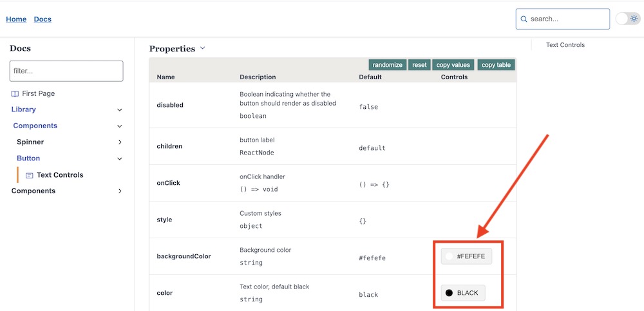Click the default value #fefefe
The image size is (644, 311).
click(x=372, y=258)
